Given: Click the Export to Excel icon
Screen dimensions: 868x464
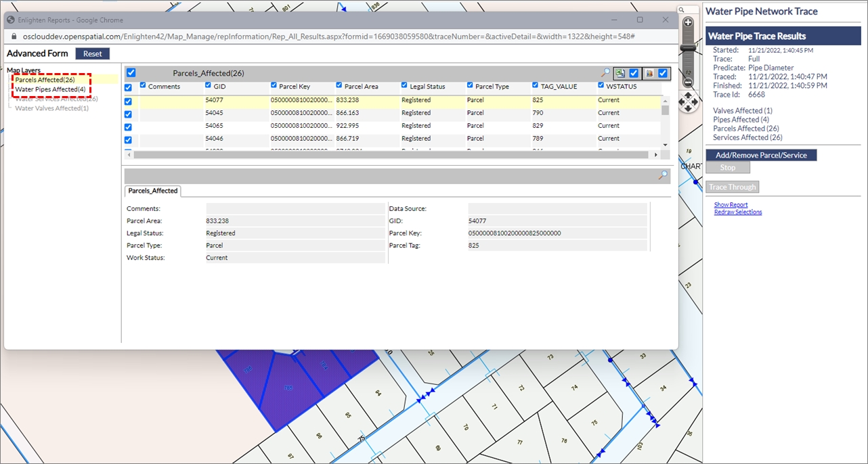Looking at the screenshot, I should pyautogui.click(x=620, y=73).
